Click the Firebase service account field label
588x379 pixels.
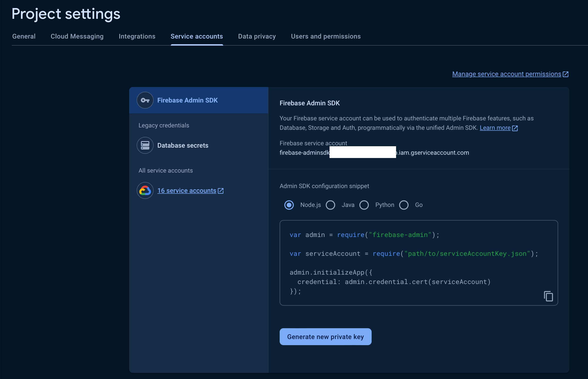[x=313, y=143]
